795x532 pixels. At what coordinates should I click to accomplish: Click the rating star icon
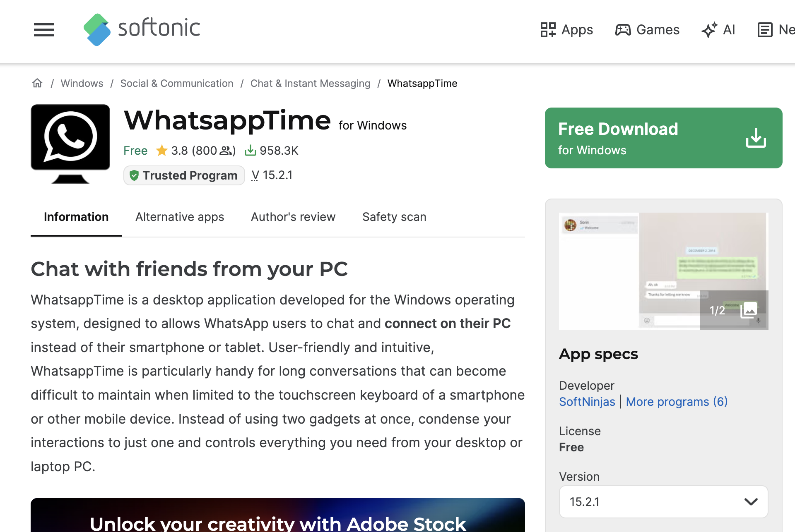(x=161, y=151)
